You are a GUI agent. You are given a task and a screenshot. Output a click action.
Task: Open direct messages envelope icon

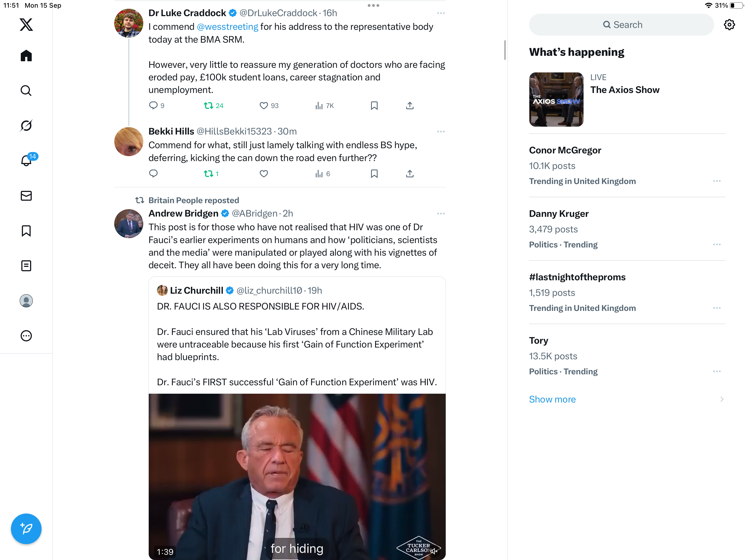coord(26,196)
